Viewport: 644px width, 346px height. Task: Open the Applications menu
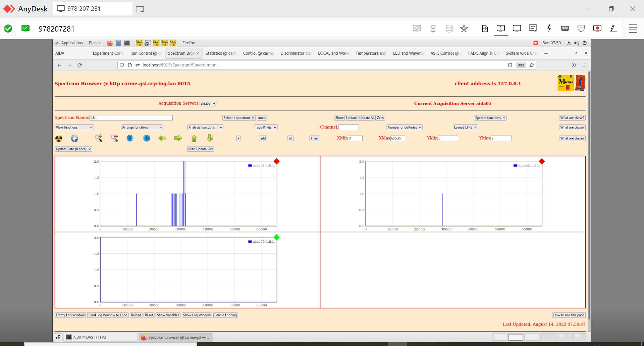(71, 43)
